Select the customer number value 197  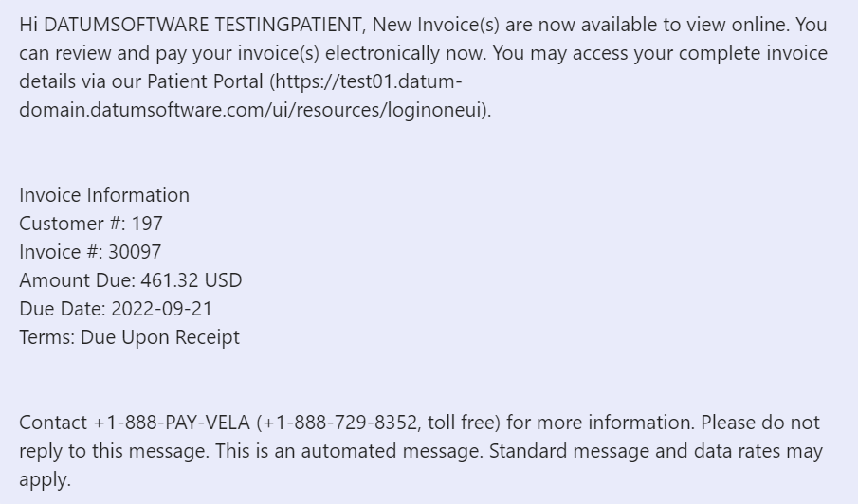point(147,224)
